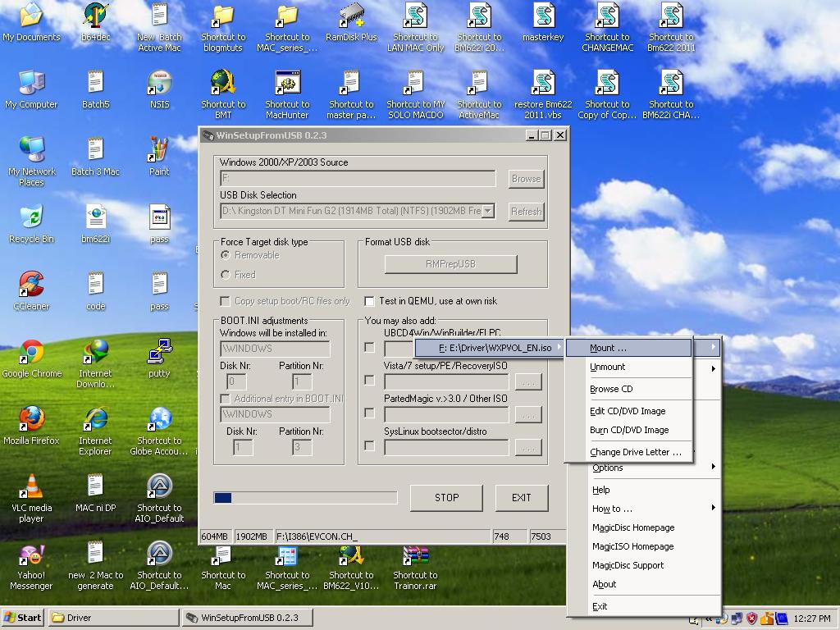Expand the Unmount submenu arrow
The height and width of the screenshot is (630, 840).
pos(713,368)
